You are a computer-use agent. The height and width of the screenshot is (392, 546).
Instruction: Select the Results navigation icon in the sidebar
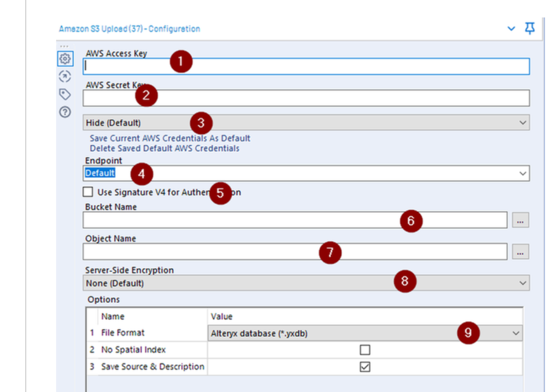point(65,76)
